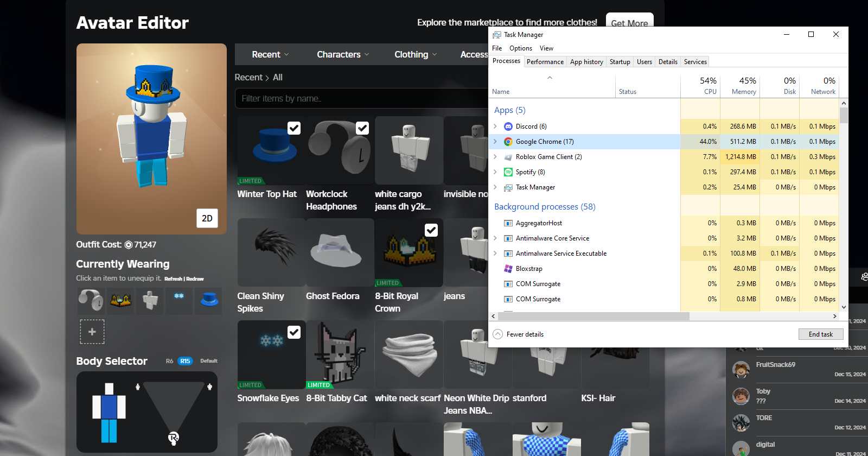The image size is (868, 456).
Task: Open the Recent dropdown in Avatar Editor
Action: point(270,54)
